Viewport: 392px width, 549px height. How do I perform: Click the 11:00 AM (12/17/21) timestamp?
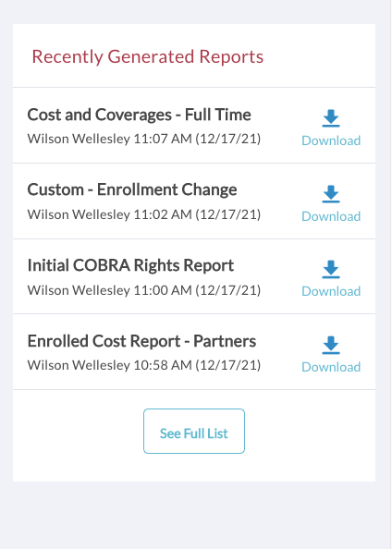pyautogui.click(x=197, y=290)
